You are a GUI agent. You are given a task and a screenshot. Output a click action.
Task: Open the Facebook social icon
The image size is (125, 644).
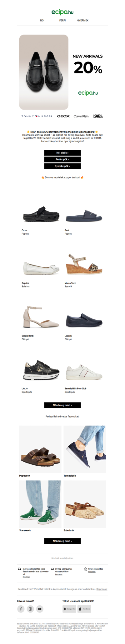click(21, 609)
